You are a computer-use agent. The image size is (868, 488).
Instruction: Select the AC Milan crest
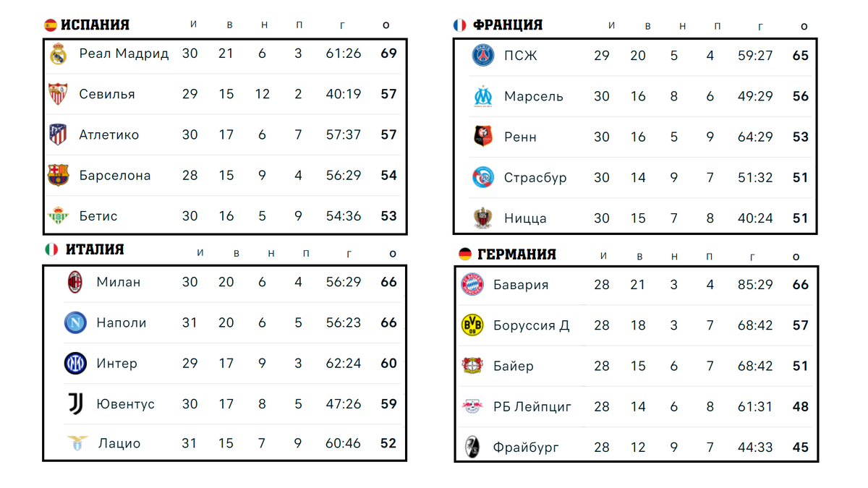75,282
